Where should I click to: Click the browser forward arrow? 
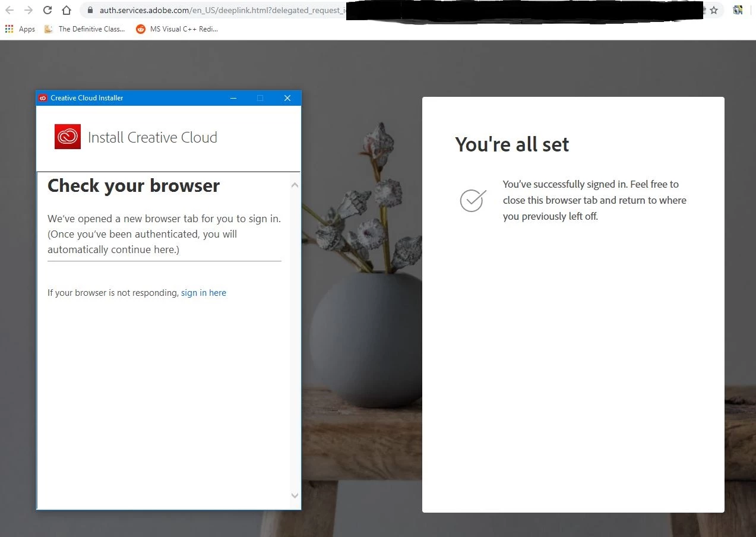[28, 10]
